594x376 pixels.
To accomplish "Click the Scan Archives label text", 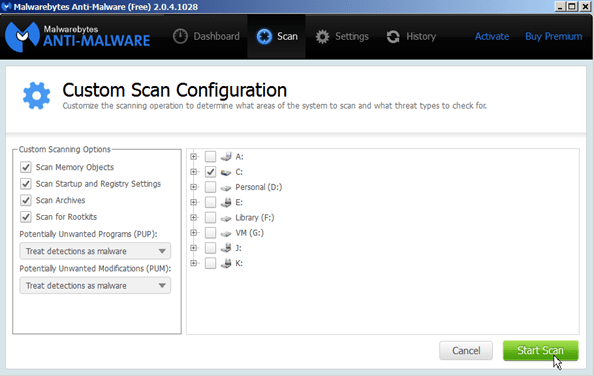I will click(x=60, y=200).
